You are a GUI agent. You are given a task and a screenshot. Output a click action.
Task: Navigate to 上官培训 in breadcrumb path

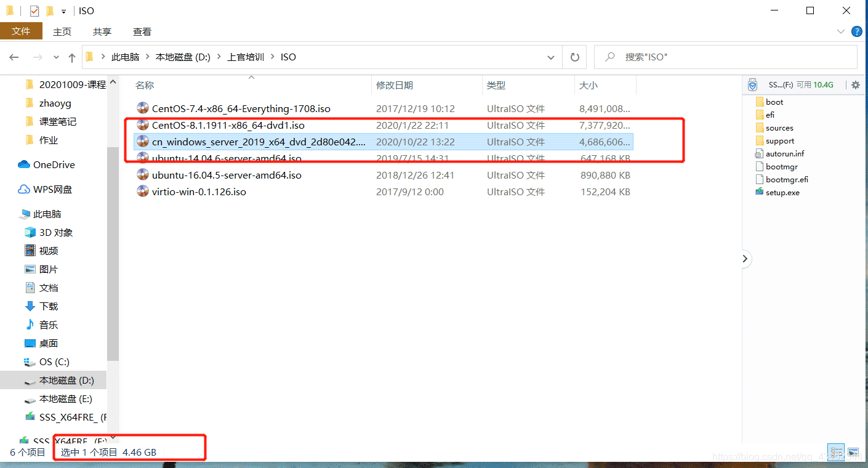click(x=246, y=57)
